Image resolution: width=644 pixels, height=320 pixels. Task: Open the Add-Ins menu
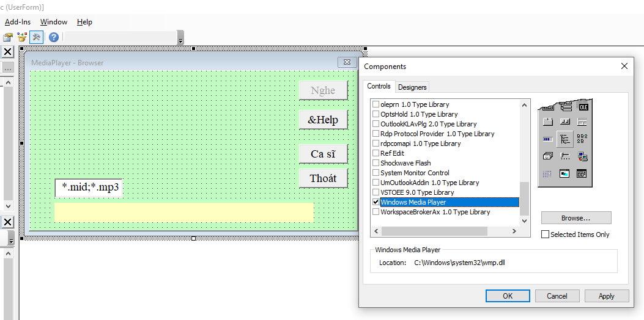pos(18,22)
